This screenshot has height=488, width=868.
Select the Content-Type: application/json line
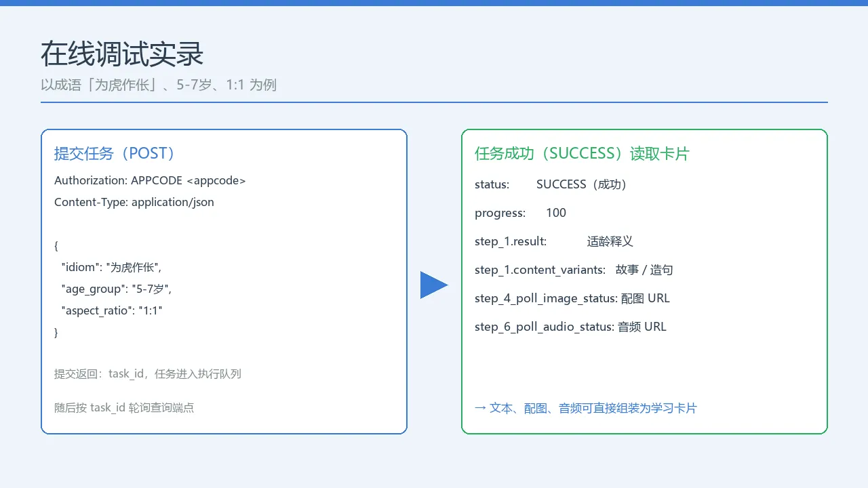(134, 202)
